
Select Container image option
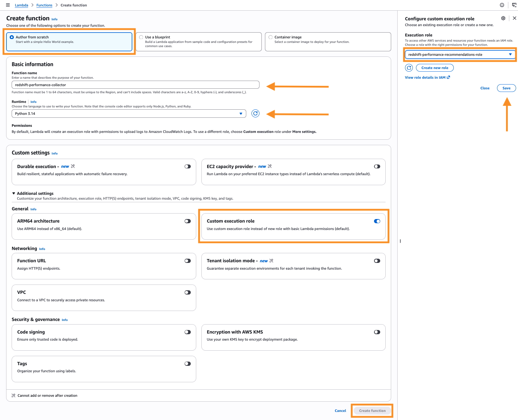click(328, 42)
